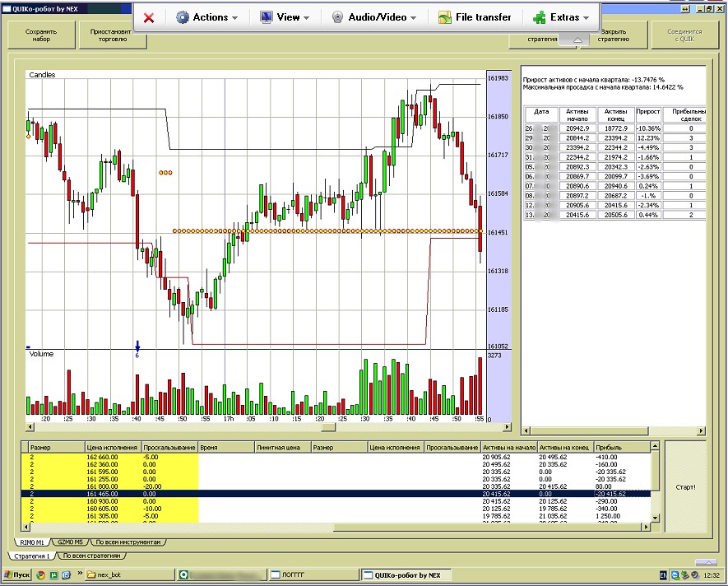Select the trade row with price 162 660.00
Screen dimensions: 728x586
[x=336, y=457]
